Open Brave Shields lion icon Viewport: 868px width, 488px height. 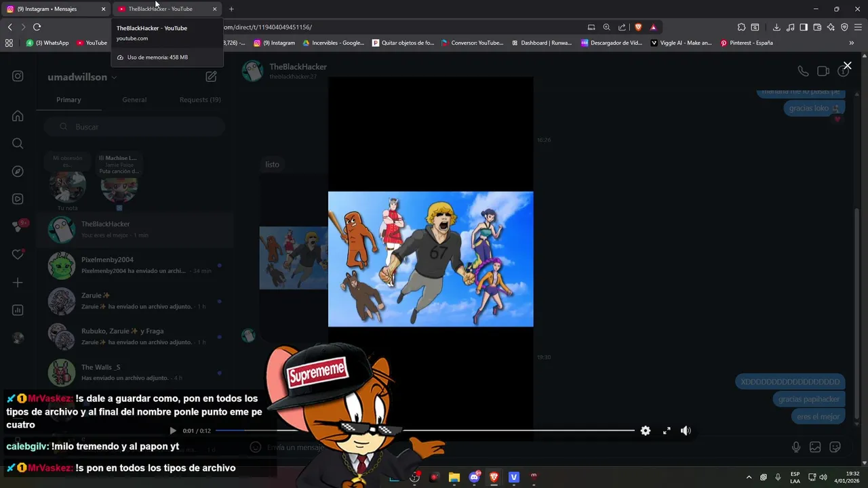pos(638,27)
